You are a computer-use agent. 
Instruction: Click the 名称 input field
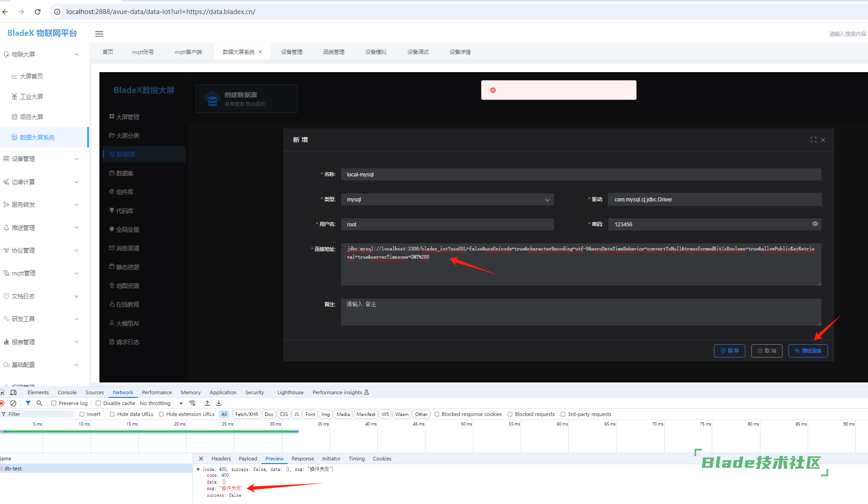pos(581,175)
